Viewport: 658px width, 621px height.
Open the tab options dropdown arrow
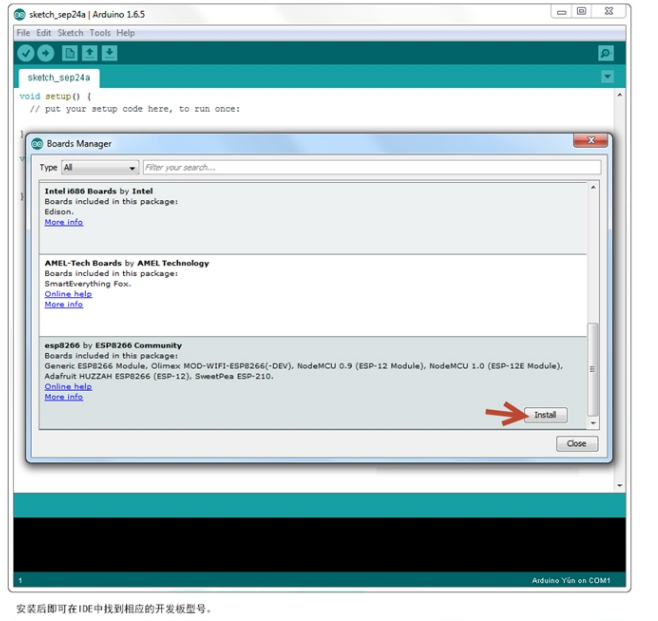607,77
